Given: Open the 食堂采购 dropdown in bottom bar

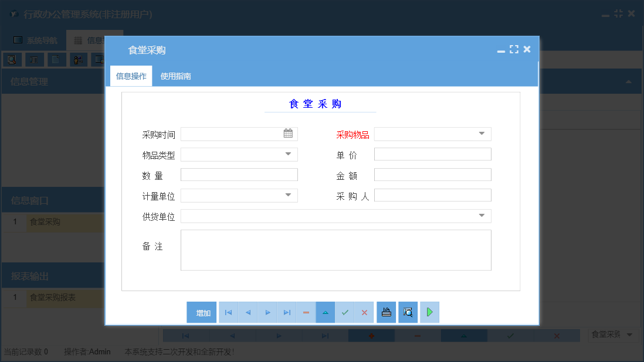Looking at the screenshot, I should pos(629,334).
